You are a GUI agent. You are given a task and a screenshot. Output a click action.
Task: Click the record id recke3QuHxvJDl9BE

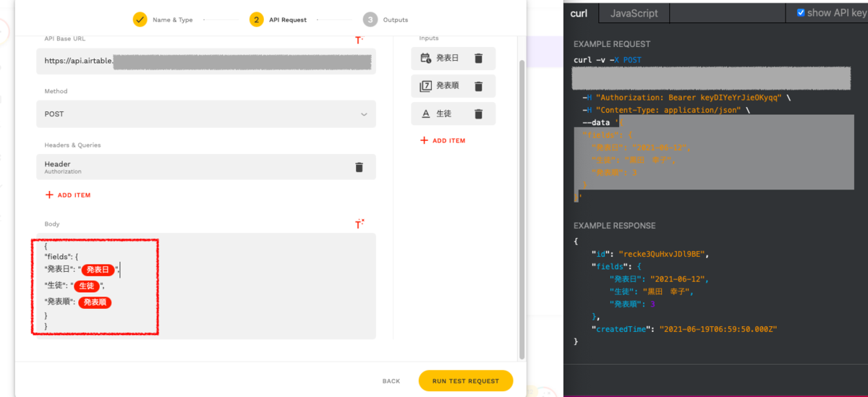pyautogui.click(x=663, y=254)
